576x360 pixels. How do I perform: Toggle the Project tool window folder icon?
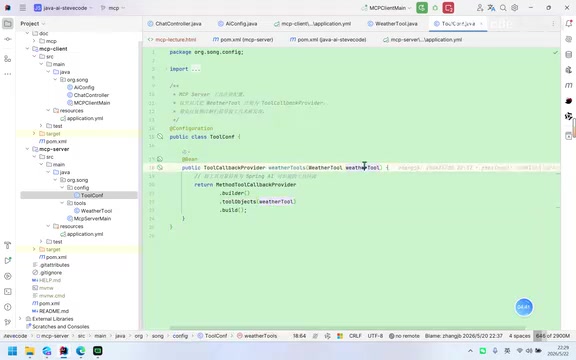coord(7,24)
